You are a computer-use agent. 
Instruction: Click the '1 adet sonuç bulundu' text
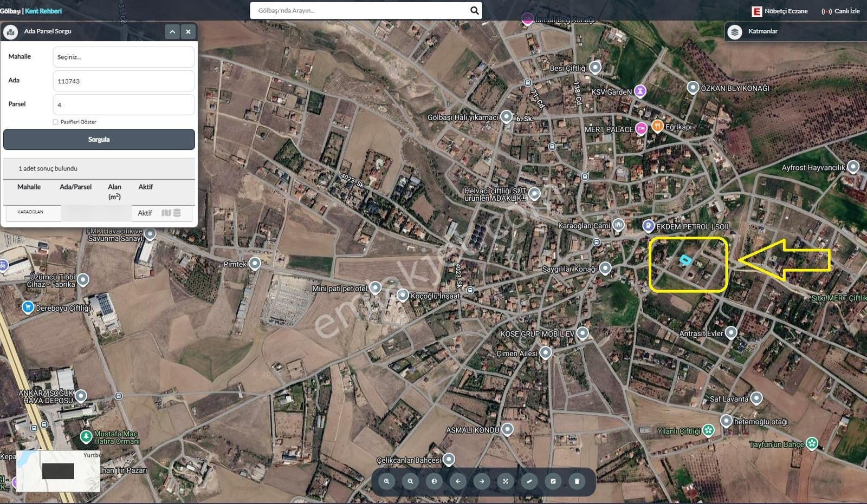(48, 168)
